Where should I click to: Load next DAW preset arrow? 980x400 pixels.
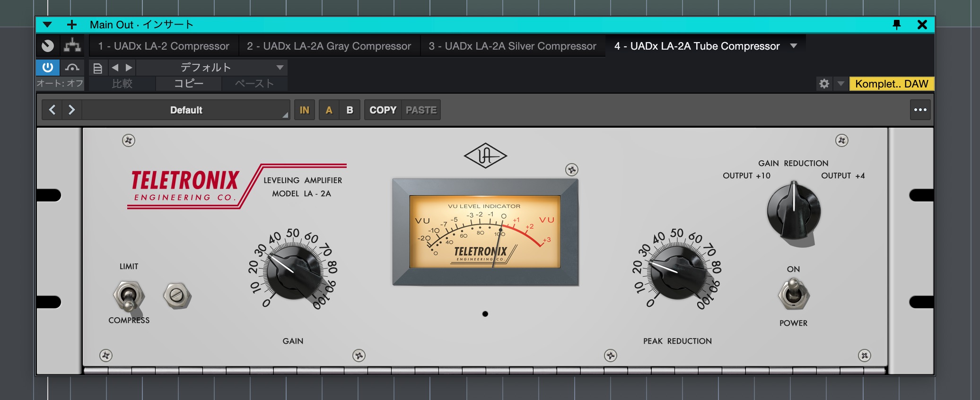point(129,68)
